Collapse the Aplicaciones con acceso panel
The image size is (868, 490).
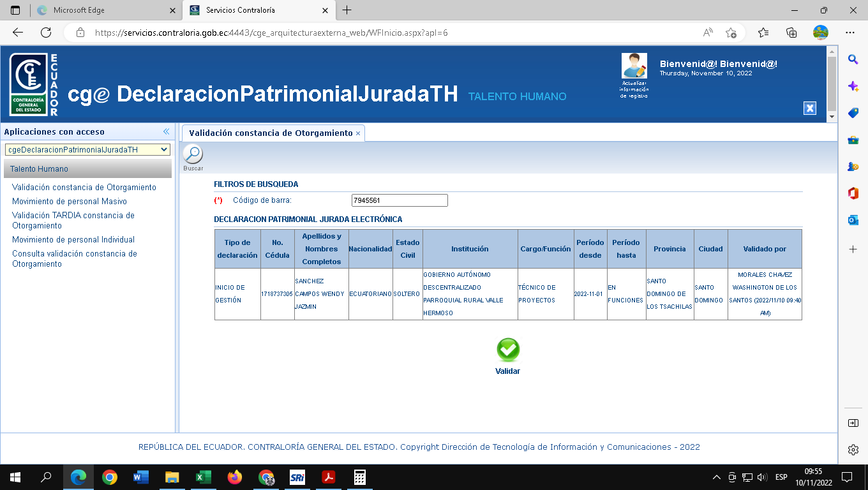click(x=166, y=131)
